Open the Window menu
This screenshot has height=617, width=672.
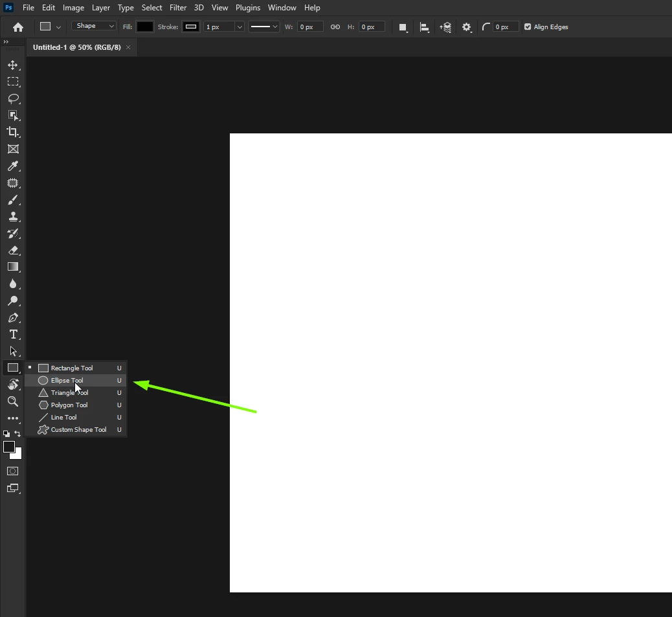coord(282,8)
